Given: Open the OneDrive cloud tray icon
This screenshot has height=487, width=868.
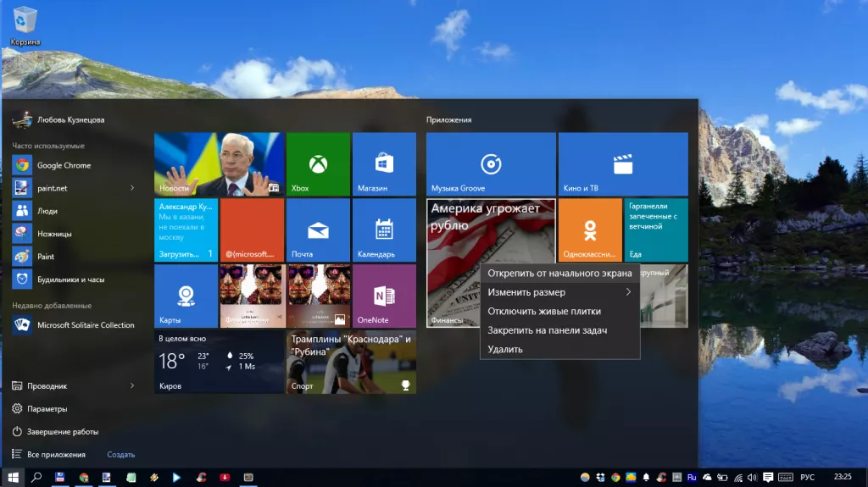Looking at the screenshot, I should coord(707,477).
